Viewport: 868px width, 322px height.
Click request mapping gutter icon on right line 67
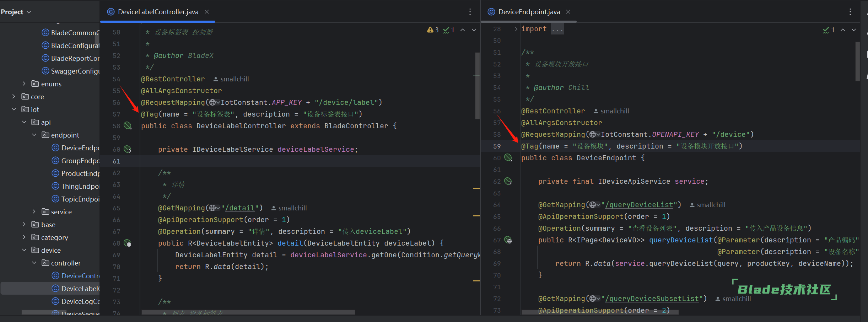click(x=508, y=240)
